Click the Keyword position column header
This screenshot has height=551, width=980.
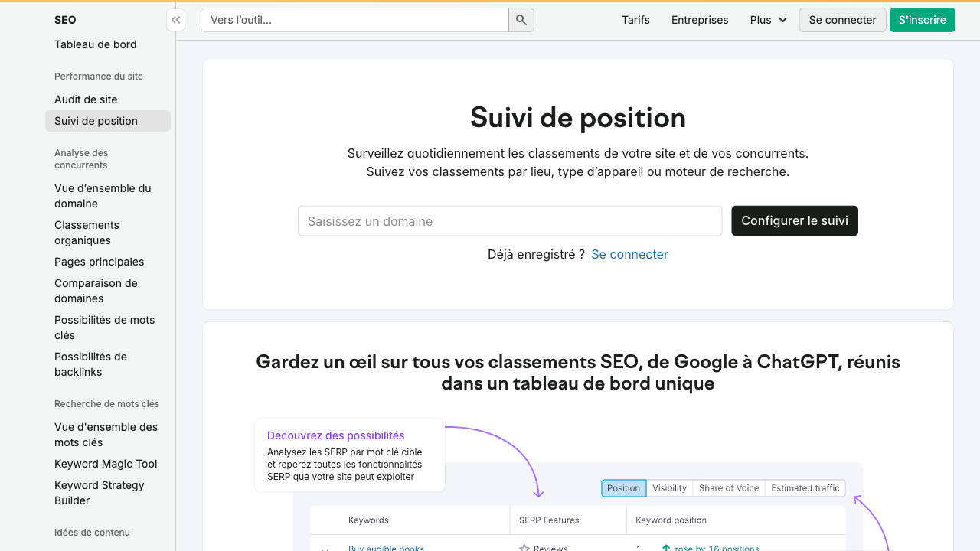tap(671, 520)
